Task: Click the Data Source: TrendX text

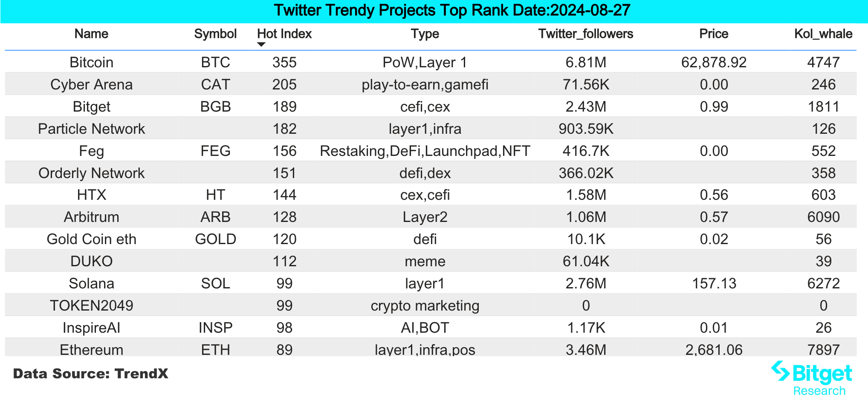Action: (x=90, y=374)
